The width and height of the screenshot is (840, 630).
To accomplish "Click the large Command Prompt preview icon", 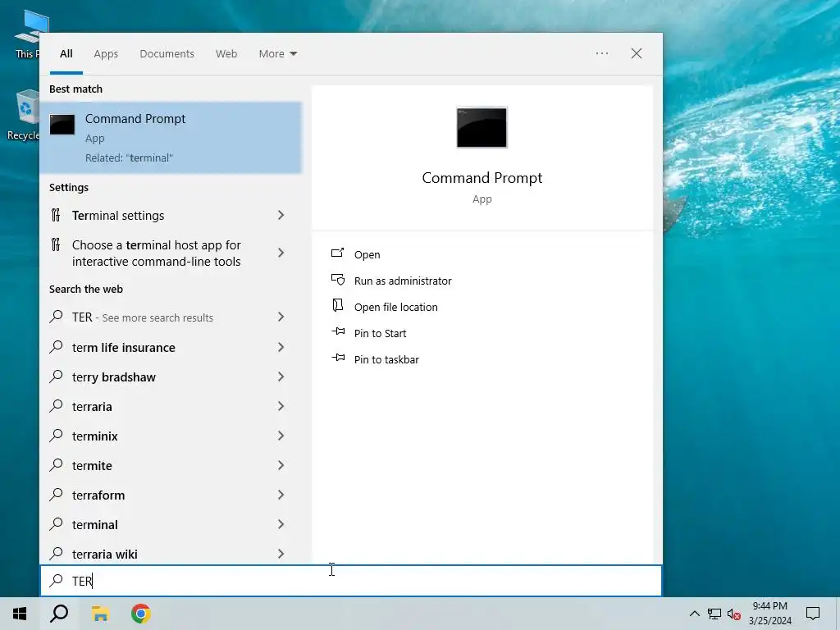I will click(482, 127).
